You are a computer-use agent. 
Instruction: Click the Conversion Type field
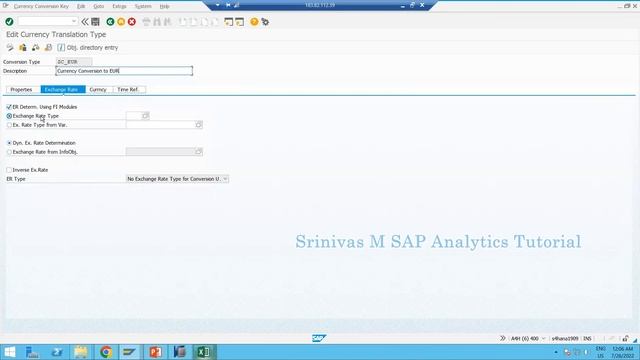[74, 62]
